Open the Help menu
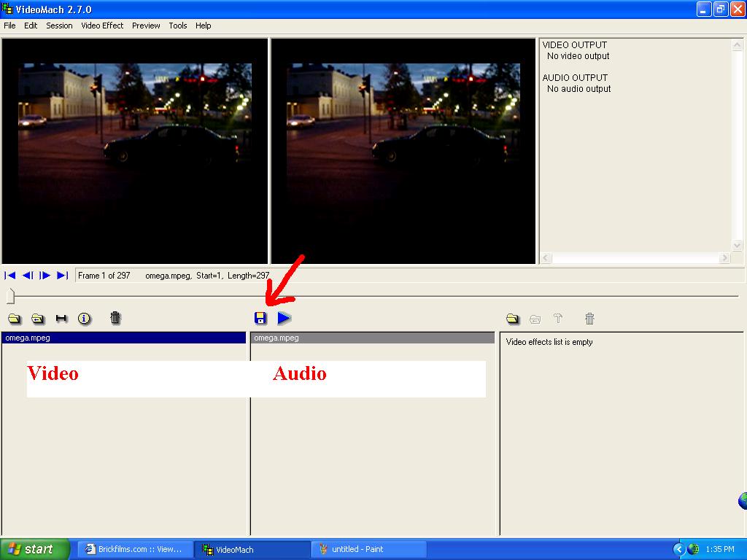 pos(203,26)
